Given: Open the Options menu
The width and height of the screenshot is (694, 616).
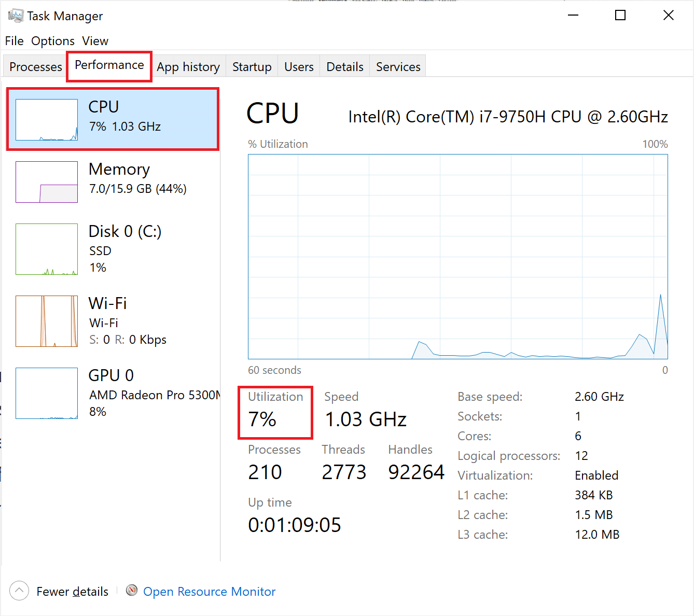Looking at the screenshot, I should (x=52, y=41).
